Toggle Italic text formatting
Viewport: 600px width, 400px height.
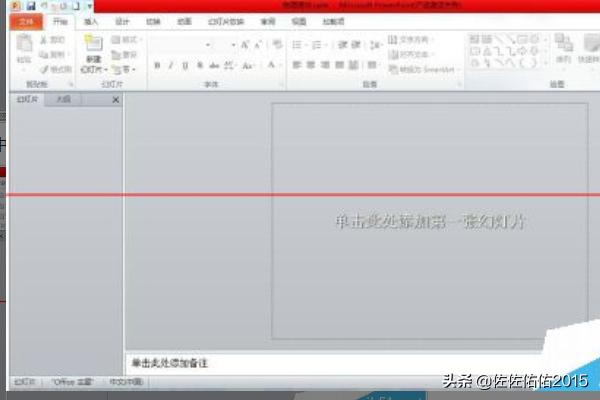171,65
